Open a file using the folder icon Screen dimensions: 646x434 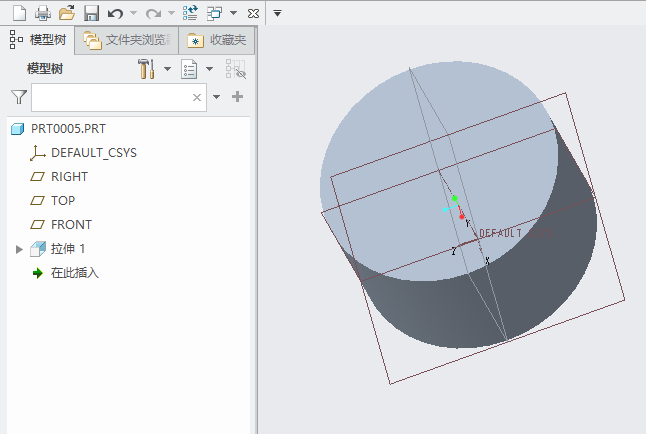click(x=67, y=13)
